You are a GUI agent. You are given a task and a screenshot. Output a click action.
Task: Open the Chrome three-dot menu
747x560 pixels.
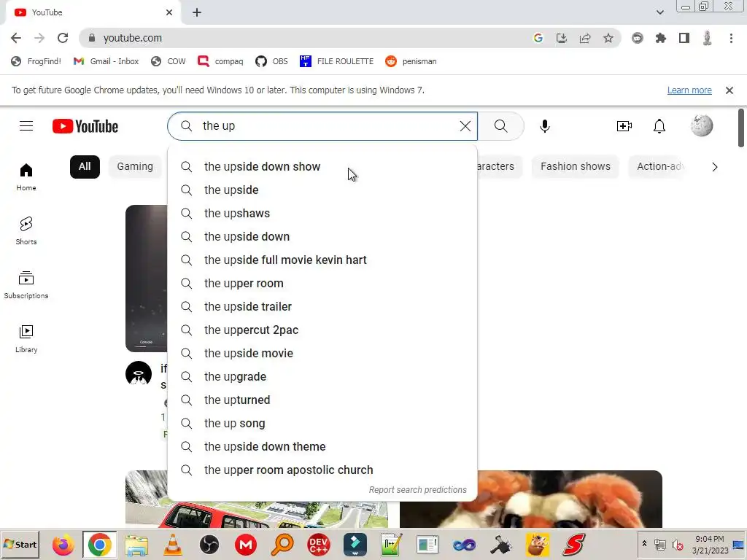tap(731, 38)
